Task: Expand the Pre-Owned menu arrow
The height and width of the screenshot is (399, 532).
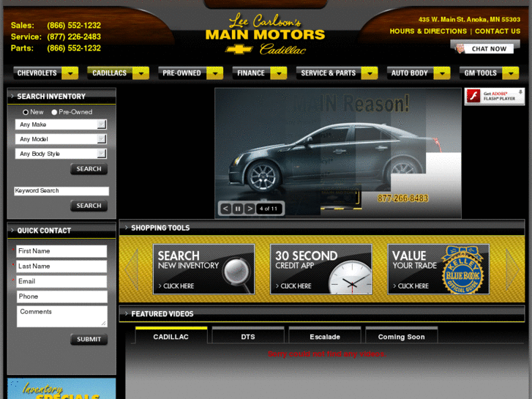Action: 214,73
